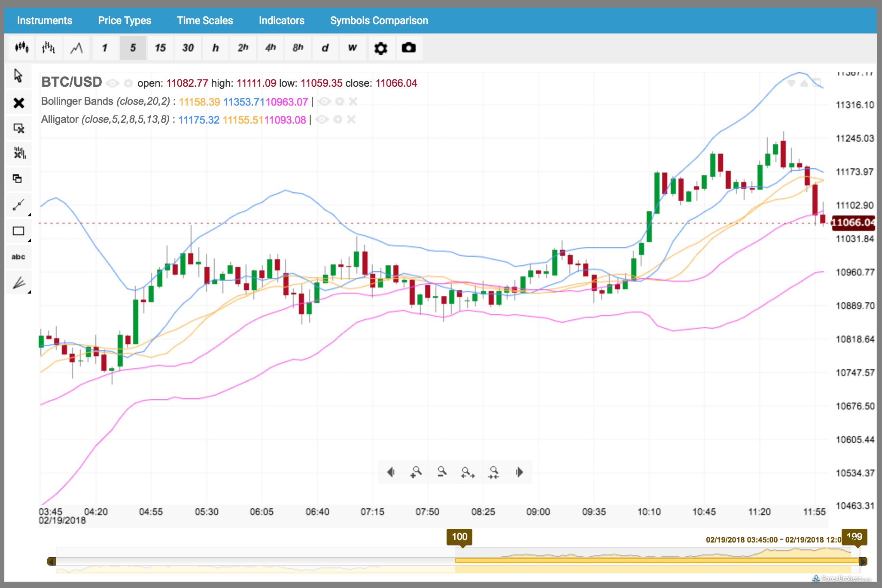Click the Bollinger Bands indicator label
882x588 pixels.
pos(106,101)
